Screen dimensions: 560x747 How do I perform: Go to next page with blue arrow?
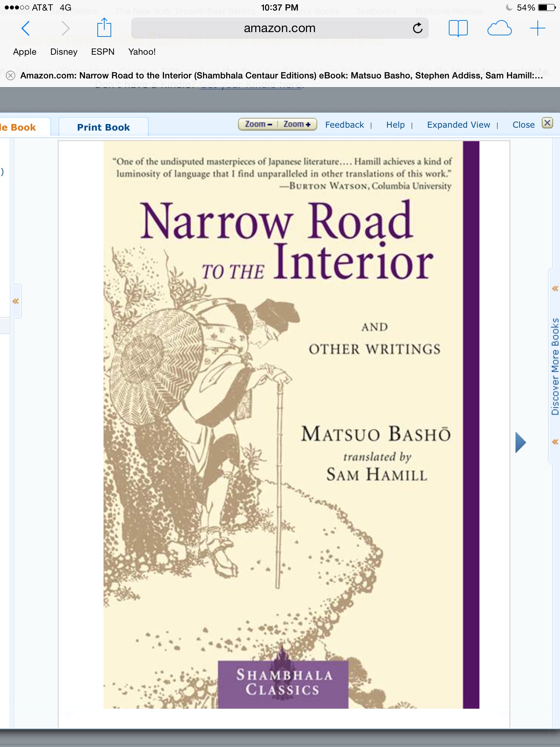pos(520,442)
